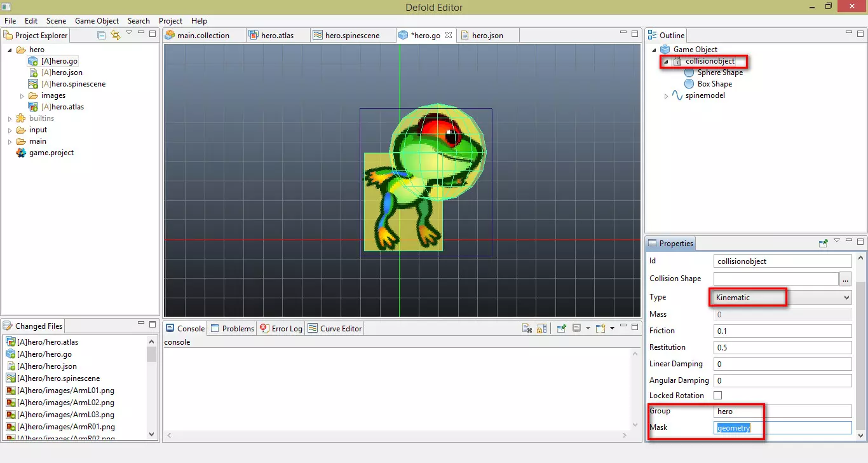Expand the spinemodel node in Outline
The height and width of the screenshot is (463, 868).
(x=666, y=96)
